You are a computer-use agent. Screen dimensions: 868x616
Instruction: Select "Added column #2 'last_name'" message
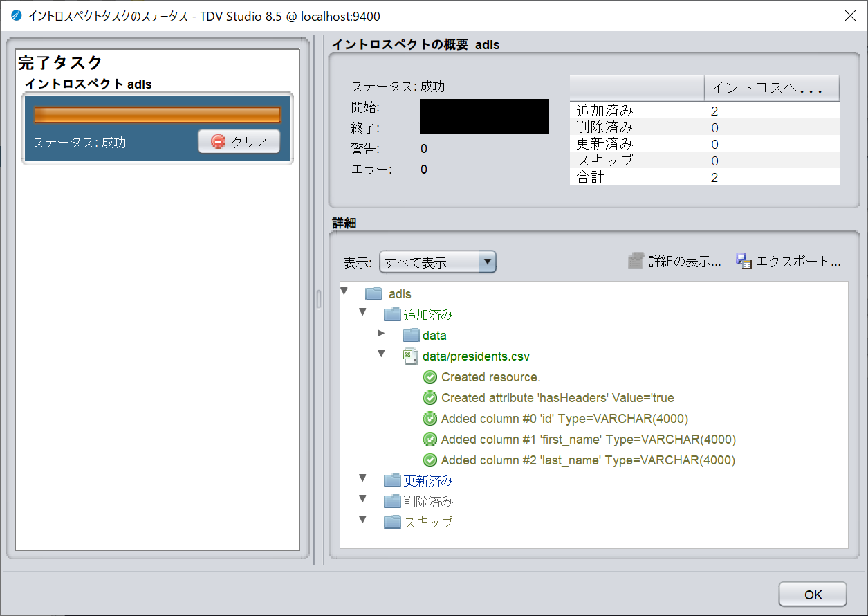(588, 460)
